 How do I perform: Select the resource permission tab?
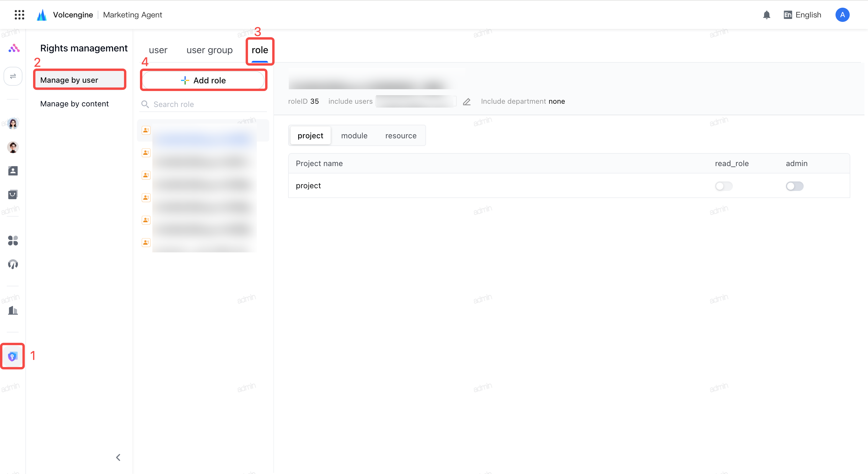[x=401, y=136]
